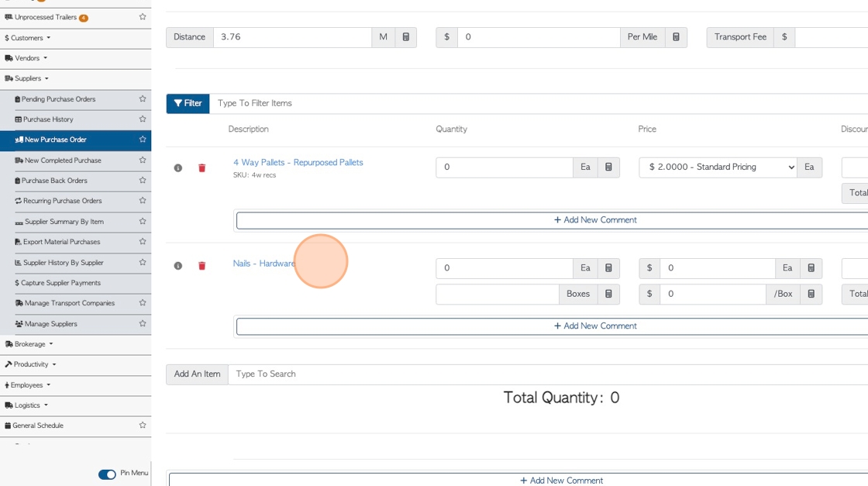Focus the Type To Search item box
Screen dimensions: 868x486
point(548,374)
